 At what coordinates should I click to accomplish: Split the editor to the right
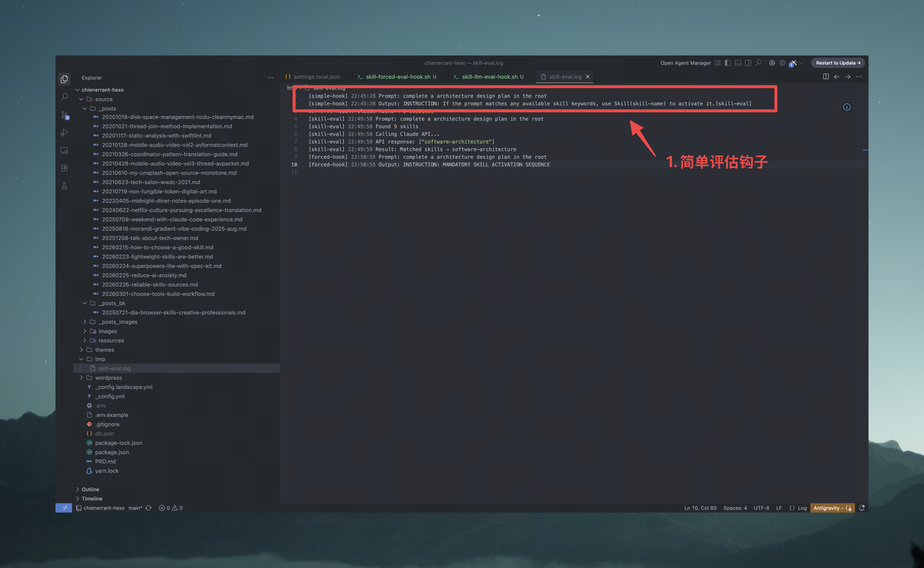pos(826,77)
